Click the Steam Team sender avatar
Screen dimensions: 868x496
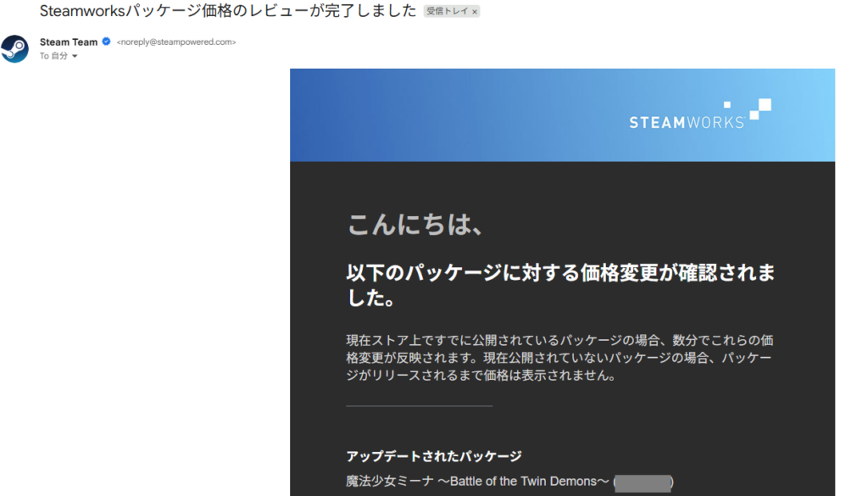coord(15,48)
